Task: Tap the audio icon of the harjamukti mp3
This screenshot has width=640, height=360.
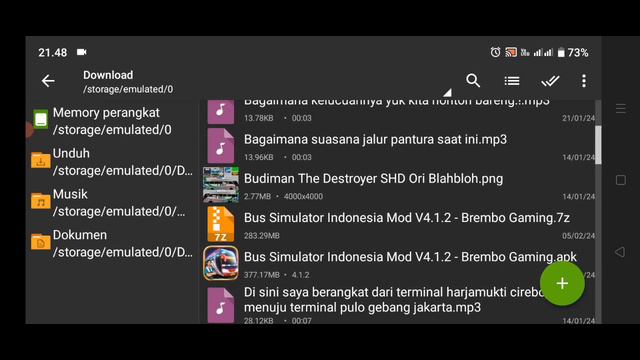Action: pos(221,305)
